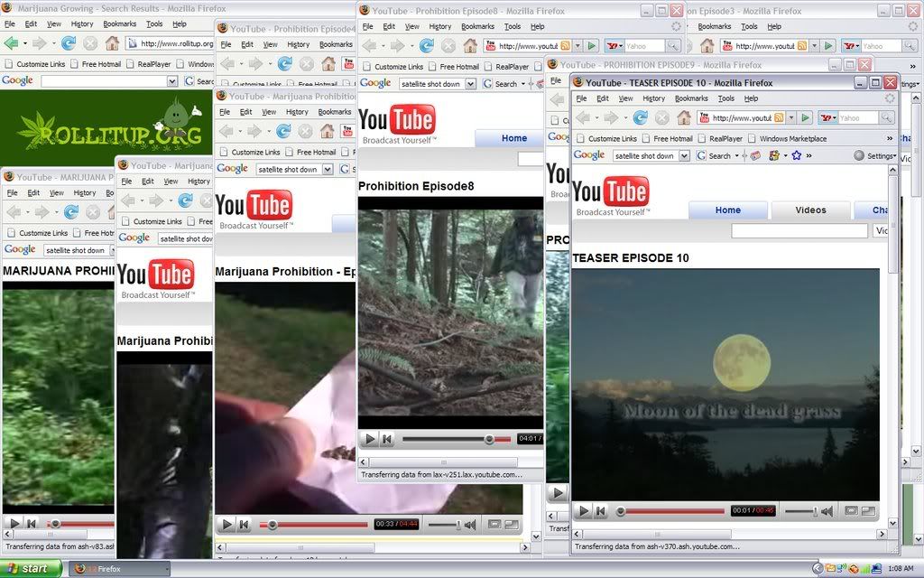Viewport: 924px width, 578px height.
Task: Click seek slider knob on Prohibition Episode8 player
Action: point(488,439)
